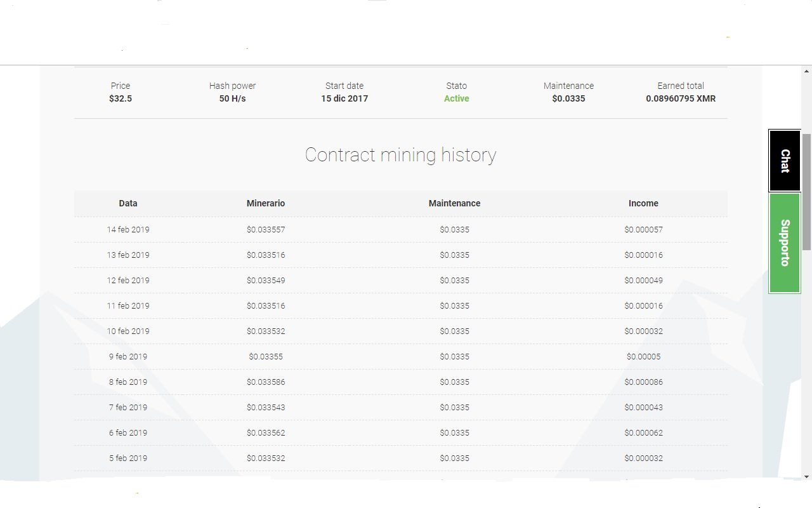Click the $0.000049 Income value

[643, 280]
